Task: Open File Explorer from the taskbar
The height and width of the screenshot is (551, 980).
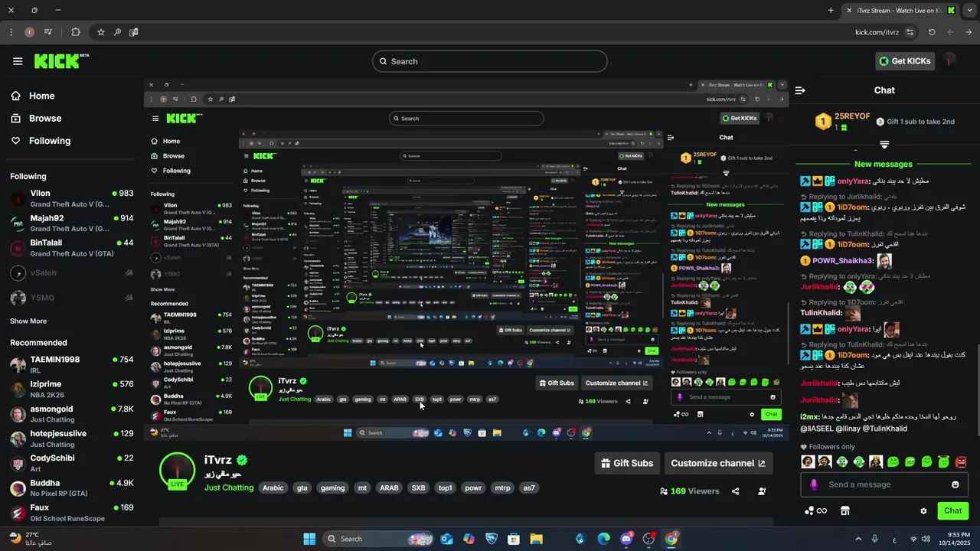Action: click(536, 539)
